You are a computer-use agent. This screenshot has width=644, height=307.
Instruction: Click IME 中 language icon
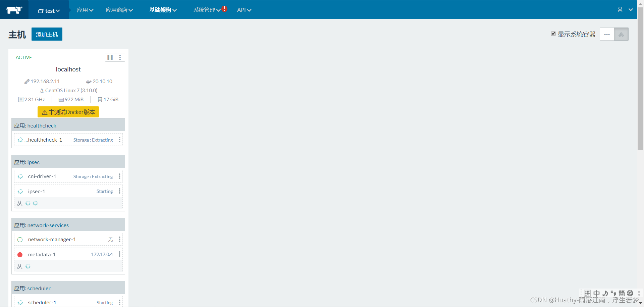[597, 293]
